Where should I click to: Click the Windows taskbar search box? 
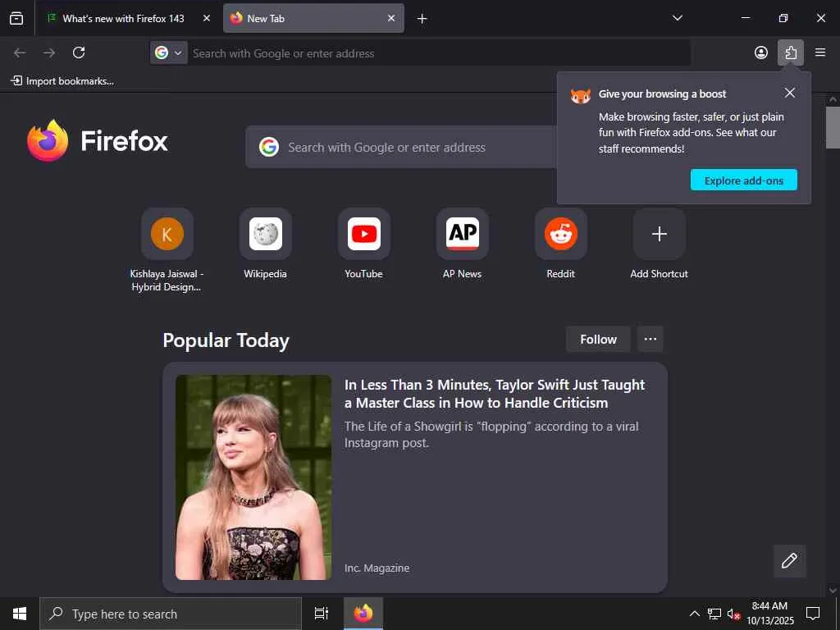pos(171,614)
